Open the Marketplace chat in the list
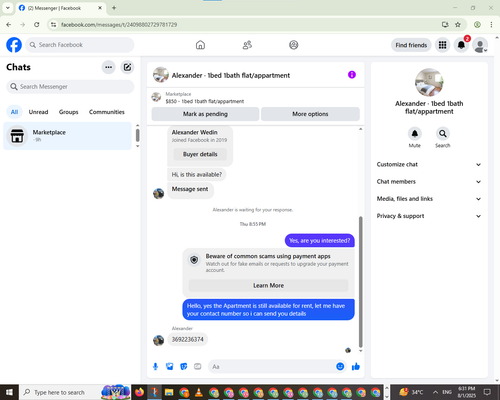Screen dimensions: 500x400 click(x=68, y=136)
